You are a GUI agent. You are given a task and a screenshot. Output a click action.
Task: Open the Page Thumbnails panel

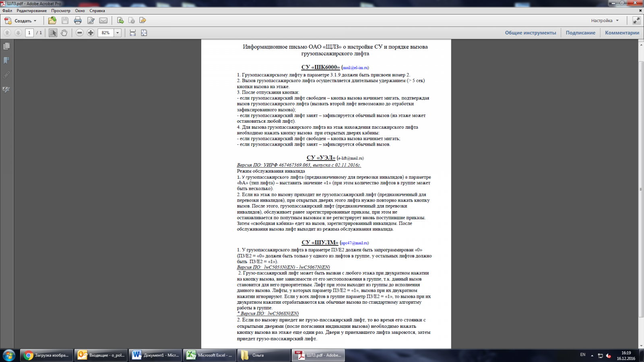[x=6, y=46]
